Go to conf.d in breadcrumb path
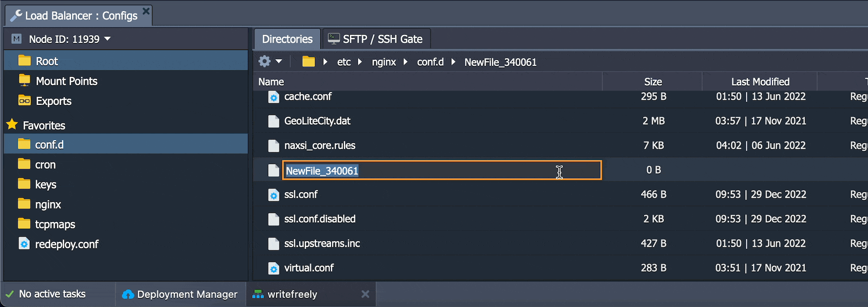 (430, 62)
